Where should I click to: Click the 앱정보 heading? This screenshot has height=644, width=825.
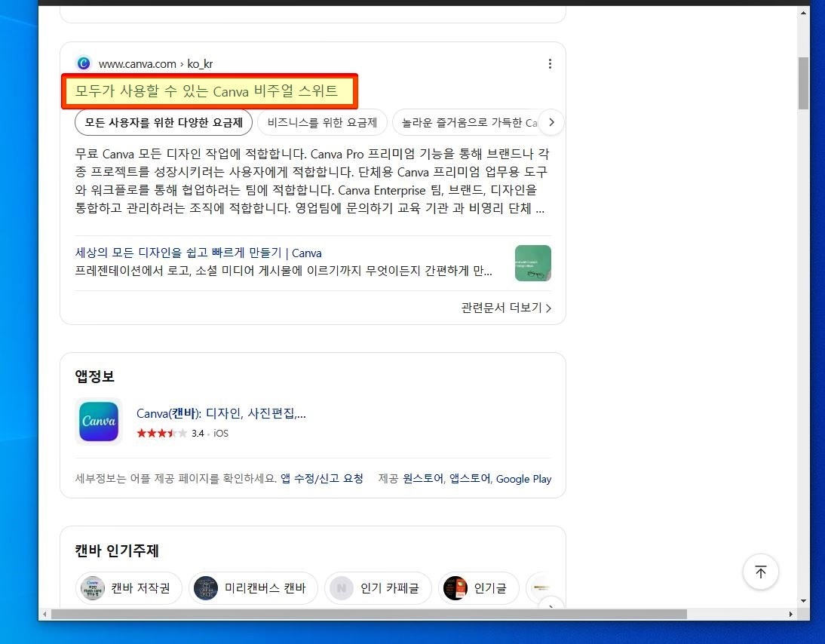tap(95, 376)
